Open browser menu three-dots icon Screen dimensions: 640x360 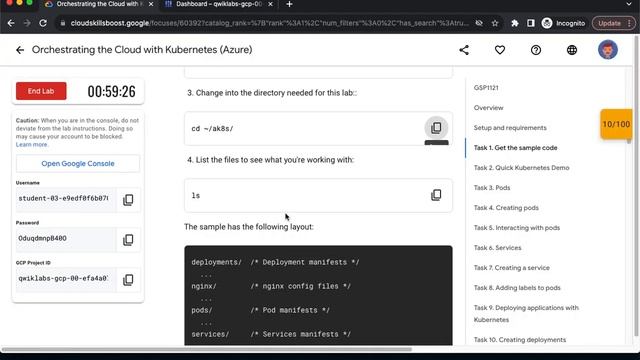point(629,23)
